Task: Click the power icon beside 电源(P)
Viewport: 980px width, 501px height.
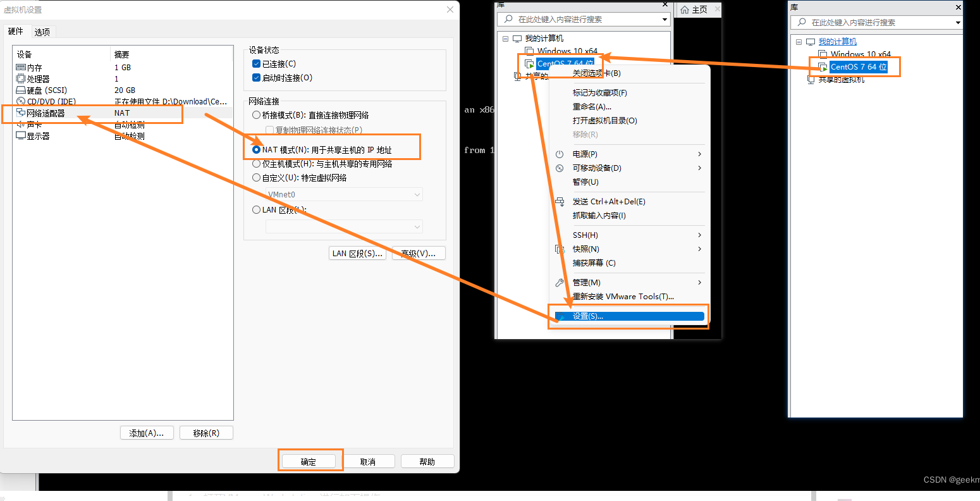Action: [x=560, y=154]
